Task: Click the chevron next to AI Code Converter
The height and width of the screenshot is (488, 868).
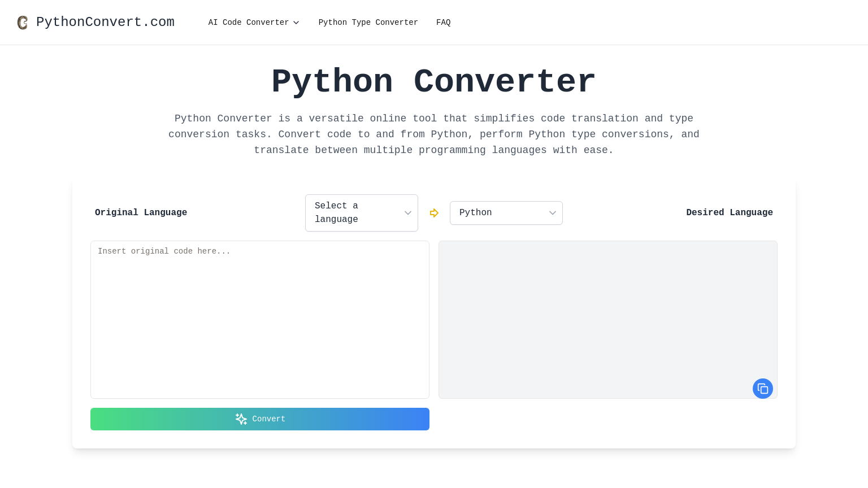Action: click(x=296, y=23)
